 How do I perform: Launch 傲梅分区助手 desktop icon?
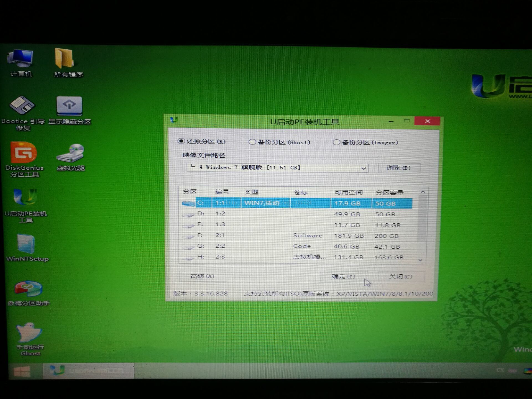[28, 293]
